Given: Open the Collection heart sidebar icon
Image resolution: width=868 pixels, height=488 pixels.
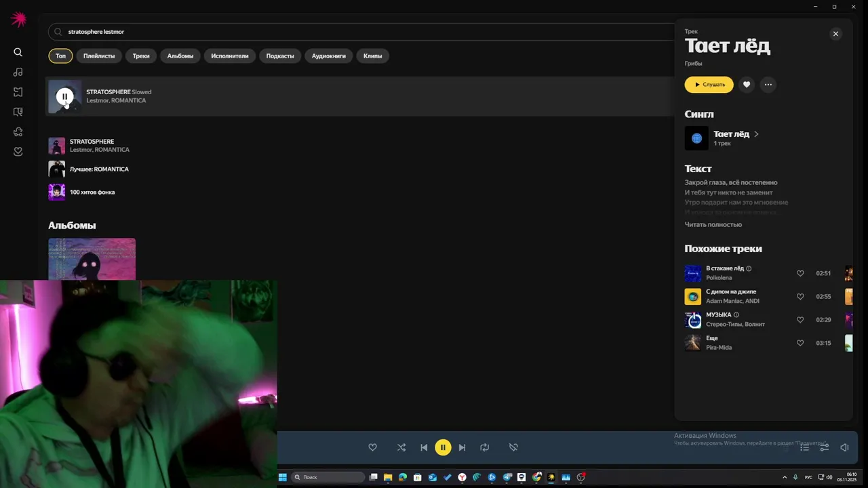Looking at the screenshot, I should click(x=18, y=151).
